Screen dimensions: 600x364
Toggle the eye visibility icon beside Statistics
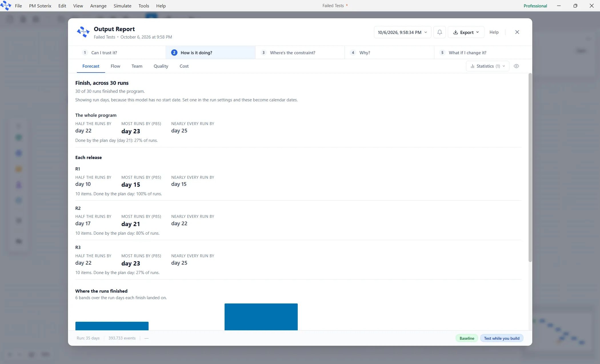(516, 66)
